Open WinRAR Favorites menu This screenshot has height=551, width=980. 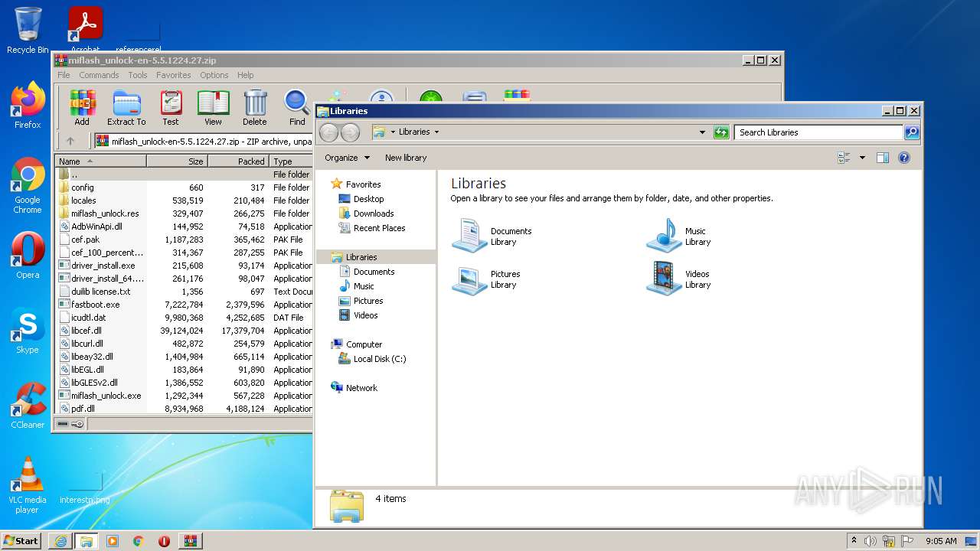tap(174, 75)
